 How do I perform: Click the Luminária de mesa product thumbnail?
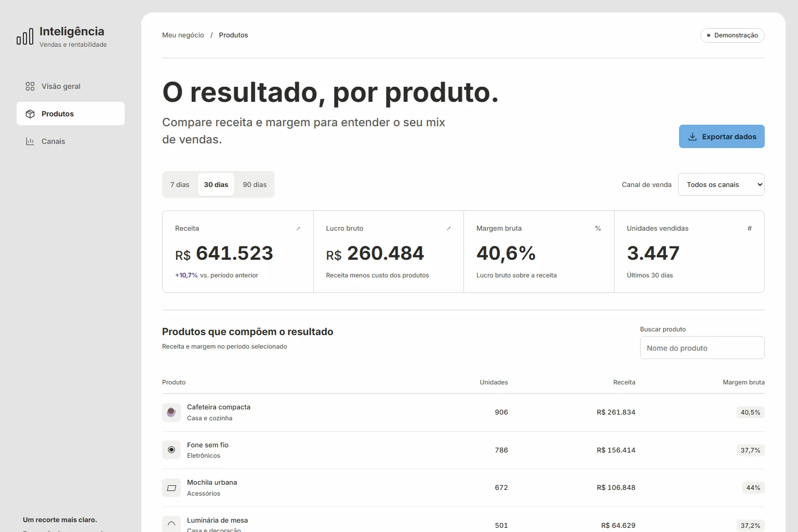click(171, 524)
